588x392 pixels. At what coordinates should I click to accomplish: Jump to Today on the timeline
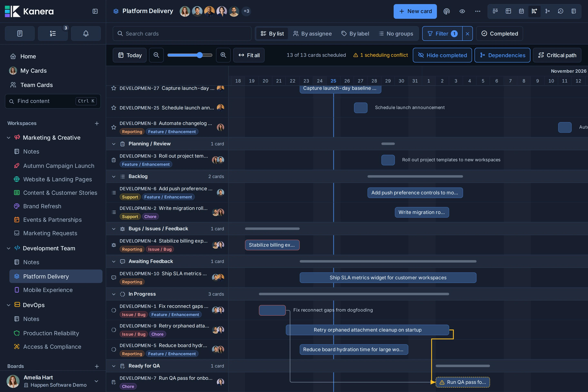coord(130,55)
